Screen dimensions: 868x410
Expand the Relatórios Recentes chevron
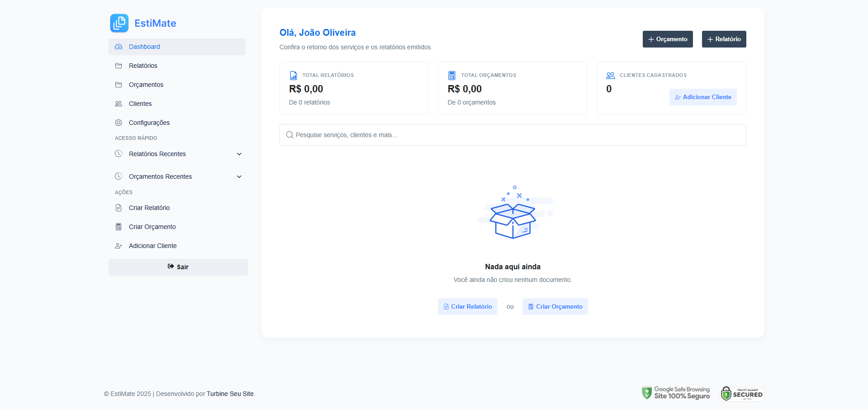tap(239, 154)
